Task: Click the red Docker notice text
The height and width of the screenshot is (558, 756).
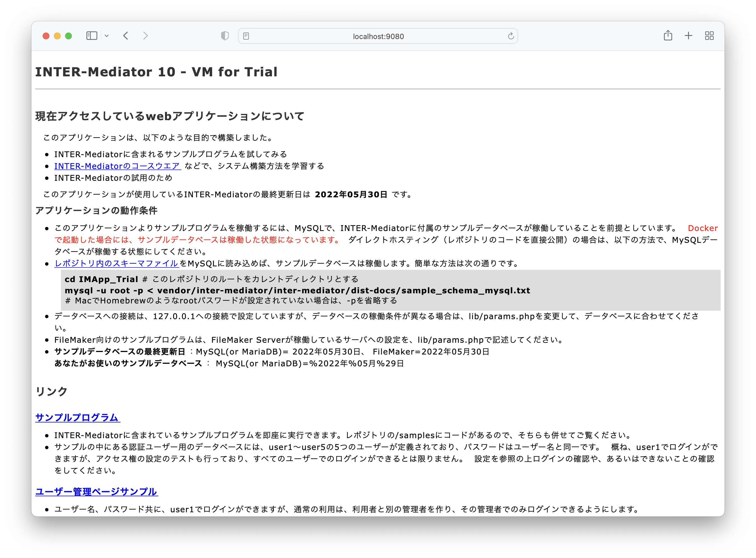Action: pos(386,234)
